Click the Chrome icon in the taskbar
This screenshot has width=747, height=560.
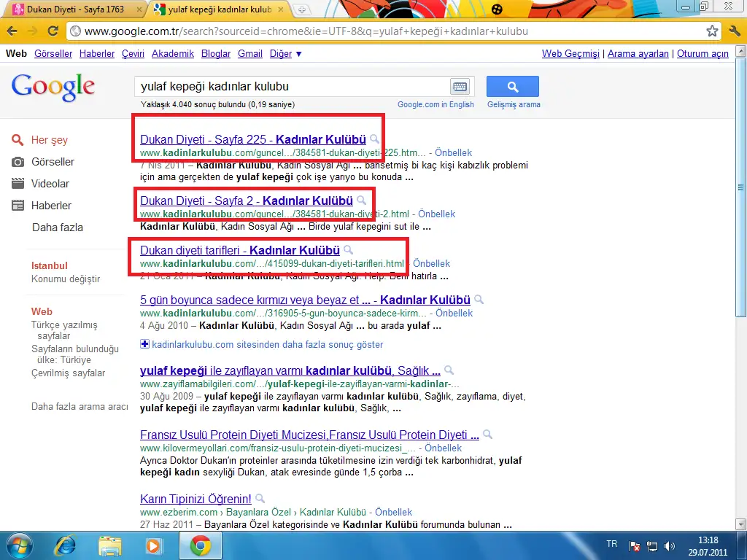201,545
